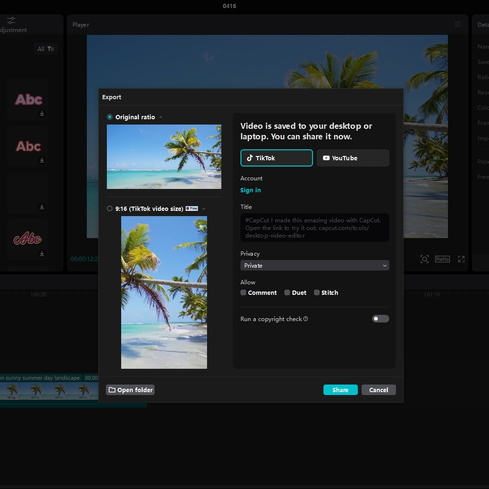Open the Privacy dropdown

pyautogui.click(x=314, y=266)
